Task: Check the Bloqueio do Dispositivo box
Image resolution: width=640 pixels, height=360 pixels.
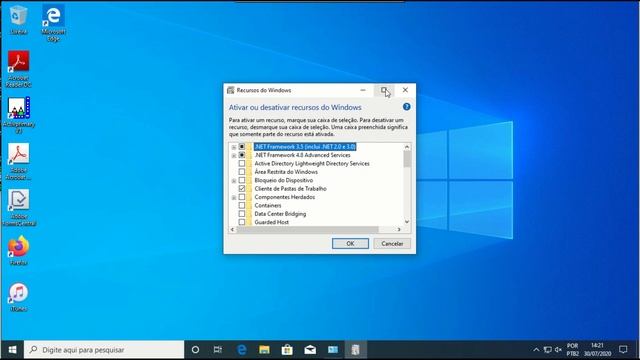Action: pos(242,180)
